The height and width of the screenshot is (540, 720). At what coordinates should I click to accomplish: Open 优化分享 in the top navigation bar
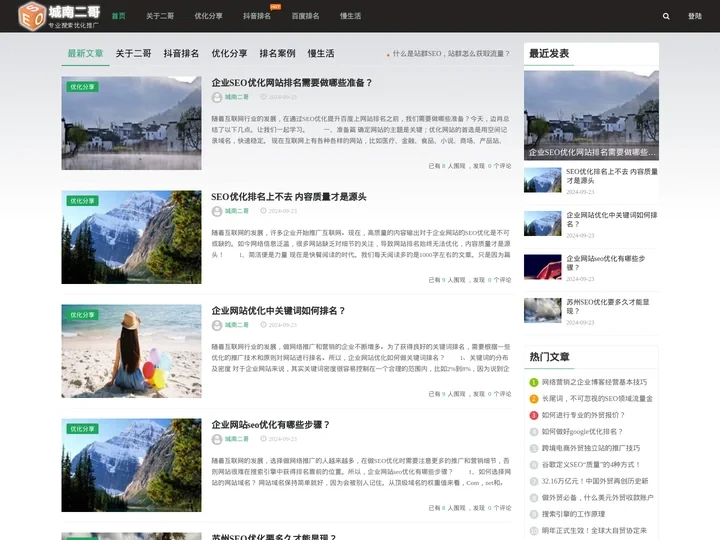pos(208,16)
